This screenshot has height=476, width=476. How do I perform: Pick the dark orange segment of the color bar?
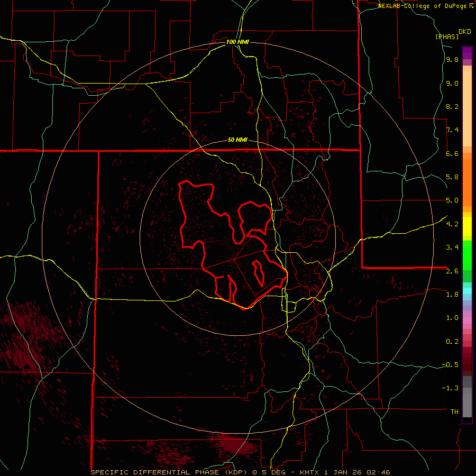coord(467,182)
